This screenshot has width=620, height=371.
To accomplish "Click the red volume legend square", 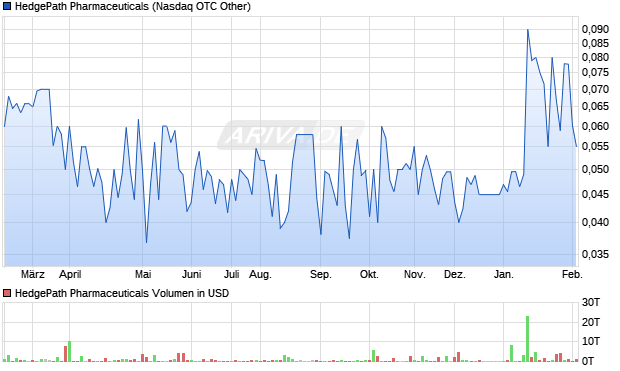I will [7, 293].
